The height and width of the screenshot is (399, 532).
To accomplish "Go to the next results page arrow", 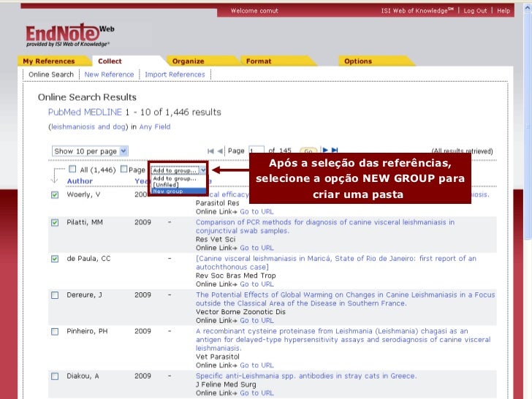I will (x=325, y=150).
